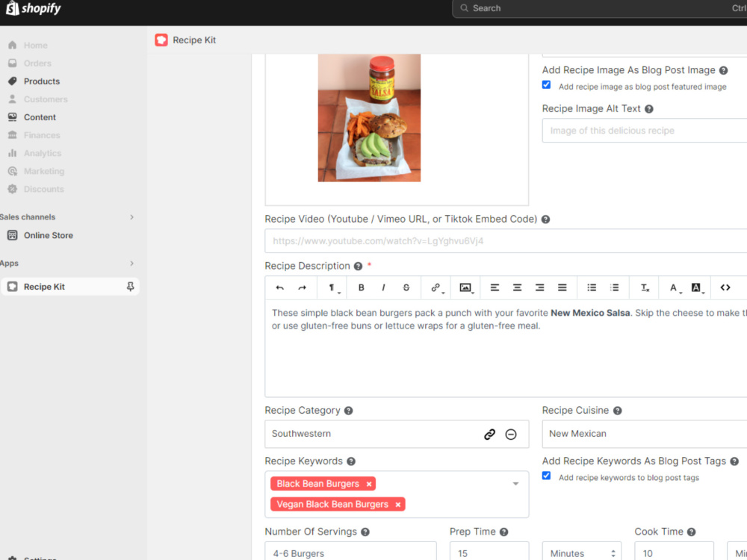747x560 pixels.
Task: Open help for Number Of Servings
Action: pos(365,532)
